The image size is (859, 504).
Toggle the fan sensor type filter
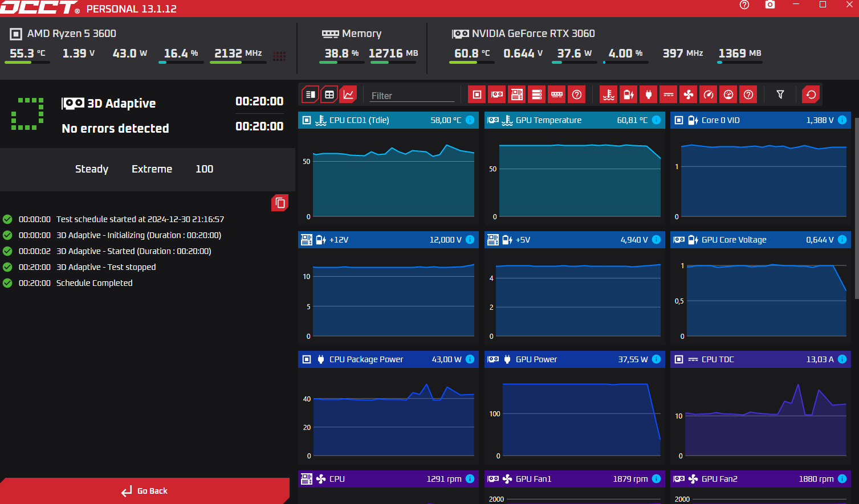(x=689, y=95)
